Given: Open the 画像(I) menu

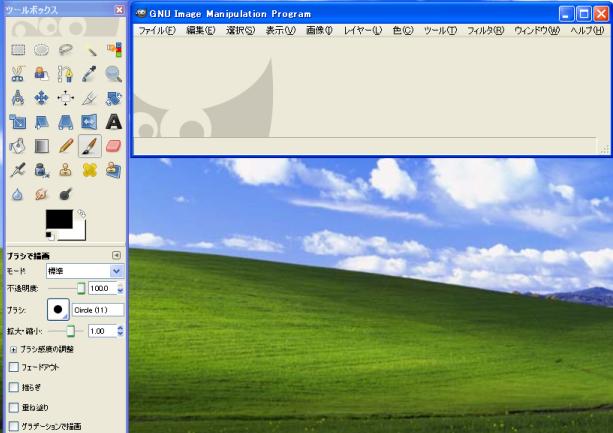Looking at the screenshot, I should [x=319, y=30].
